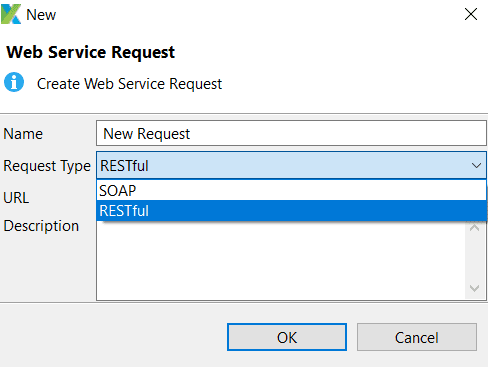Screen dimensions: 488x367
Task: Click inside the Description text area
Action: 281,261
